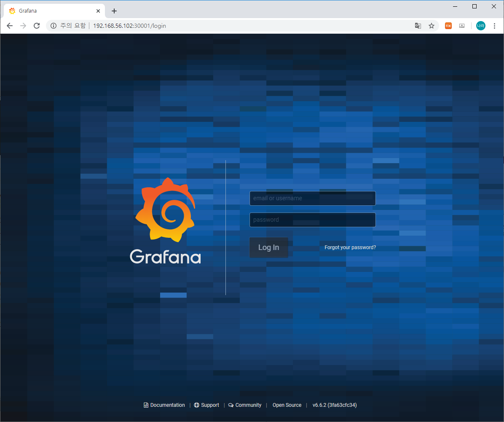Reload the Grafana login page
Image resolution: width=504 pixels, height=422 pixels.
coord(37,26)
